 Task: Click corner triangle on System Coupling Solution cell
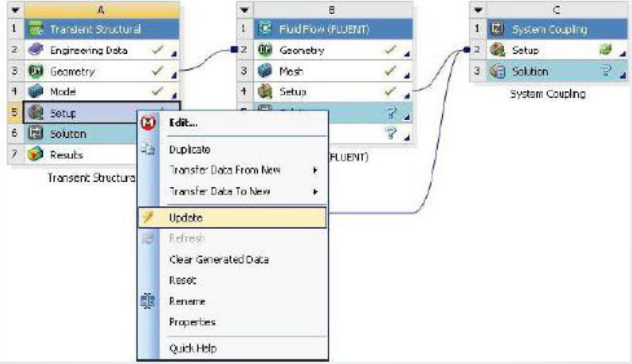[623, 75]
